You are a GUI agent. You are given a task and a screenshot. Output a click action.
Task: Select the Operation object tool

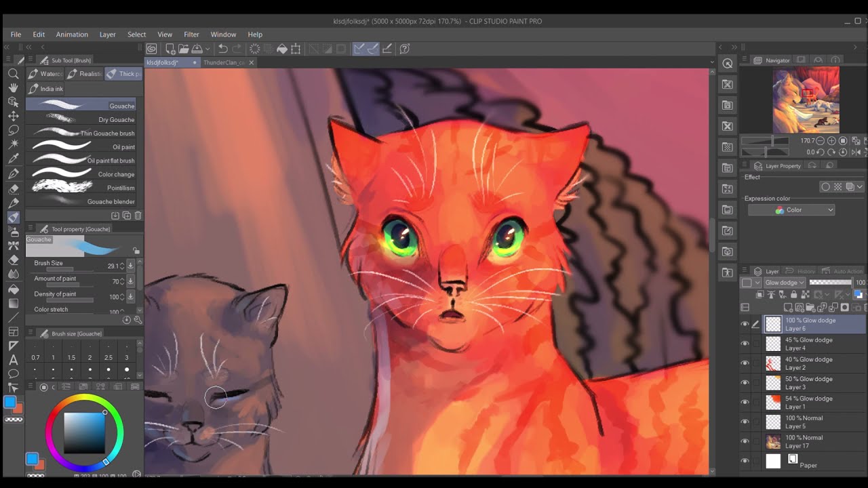[x=13, y=102]
